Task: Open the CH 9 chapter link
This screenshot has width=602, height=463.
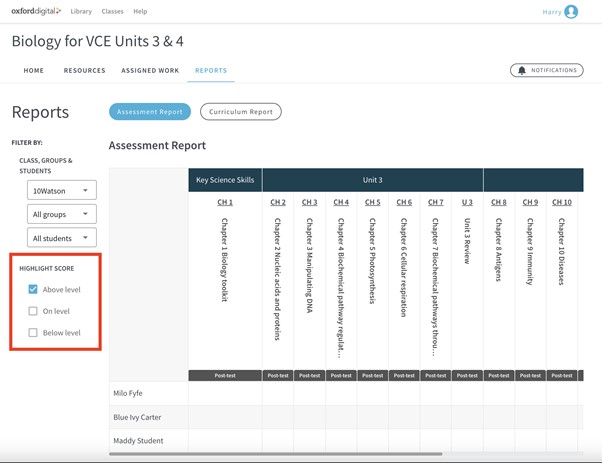Action: tap(530, 202)
